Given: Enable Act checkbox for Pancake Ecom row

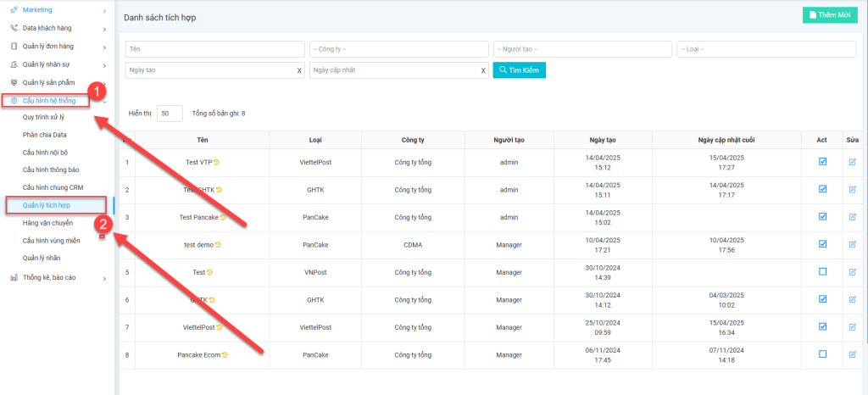Looking at the screenshot, I should point(822,354).
